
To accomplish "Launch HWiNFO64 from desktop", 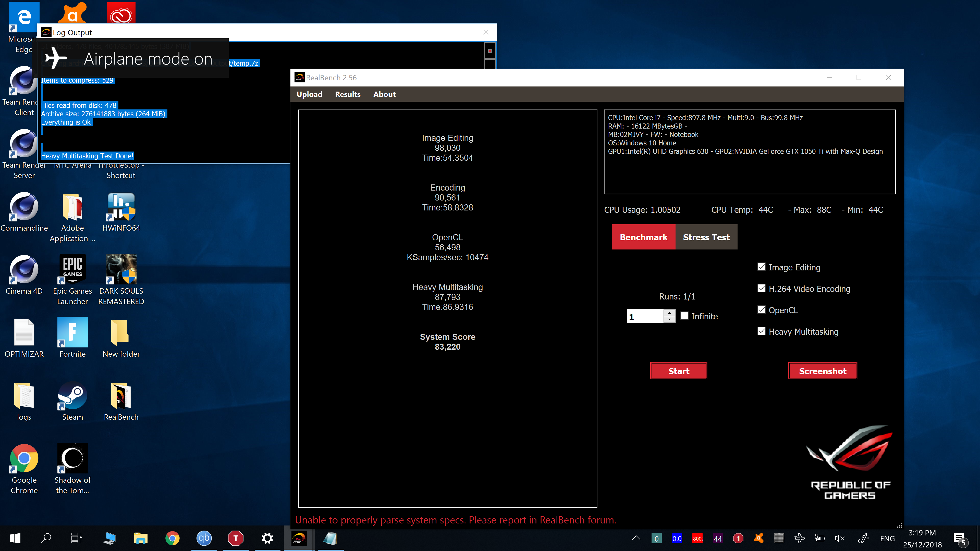I will click(121, 212).
